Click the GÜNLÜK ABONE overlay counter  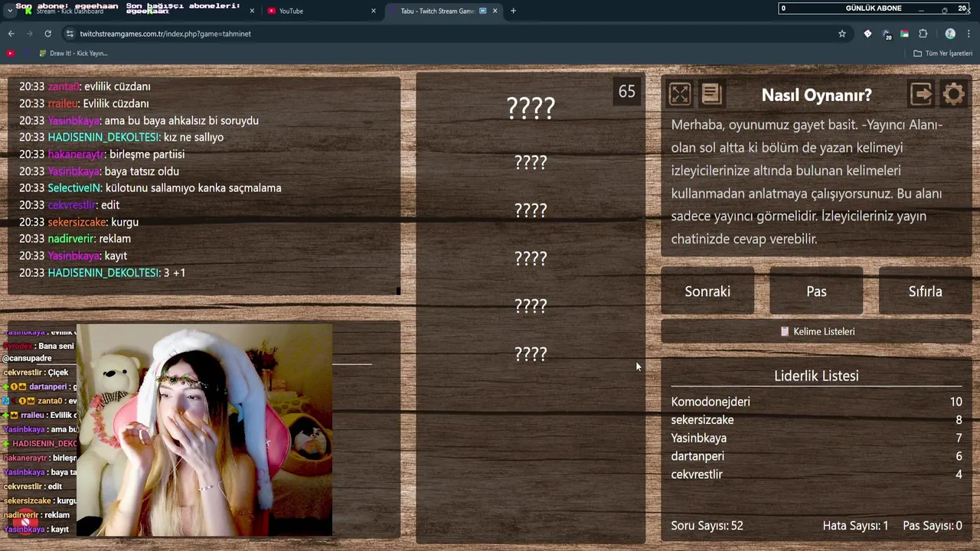(875, 8)
